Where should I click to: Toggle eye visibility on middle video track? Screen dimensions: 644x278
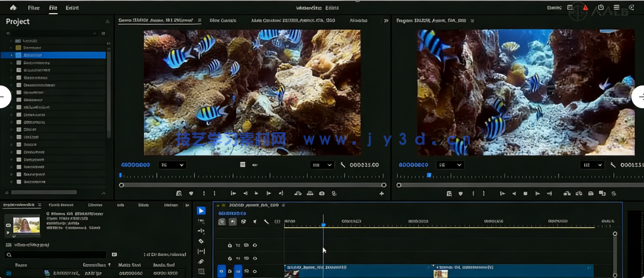[x=255, y=258]
